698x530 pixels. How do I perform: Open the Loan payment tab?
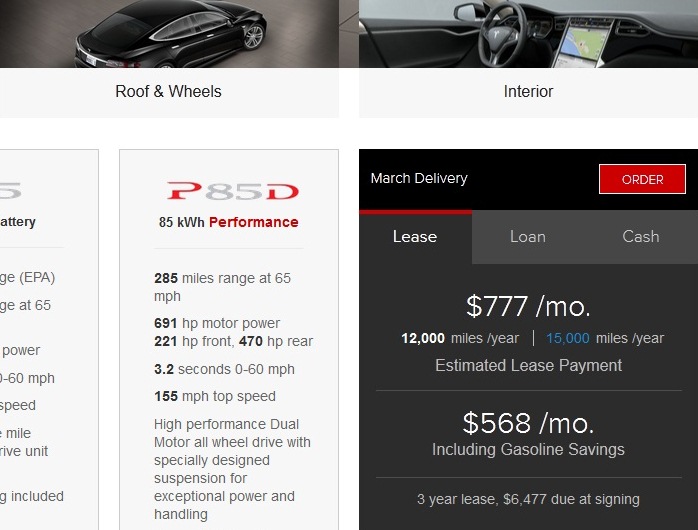pos(528,237)
